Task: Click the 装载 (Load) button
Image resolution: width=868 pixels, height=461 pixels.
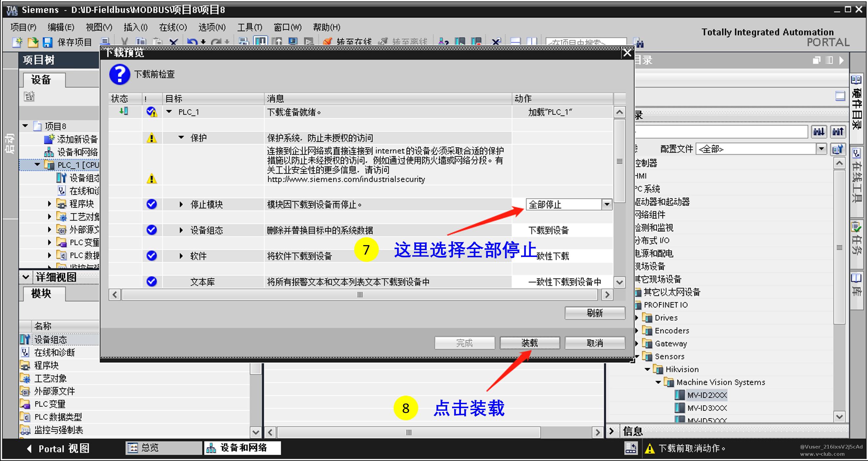Action: click(x=530, y=343)
